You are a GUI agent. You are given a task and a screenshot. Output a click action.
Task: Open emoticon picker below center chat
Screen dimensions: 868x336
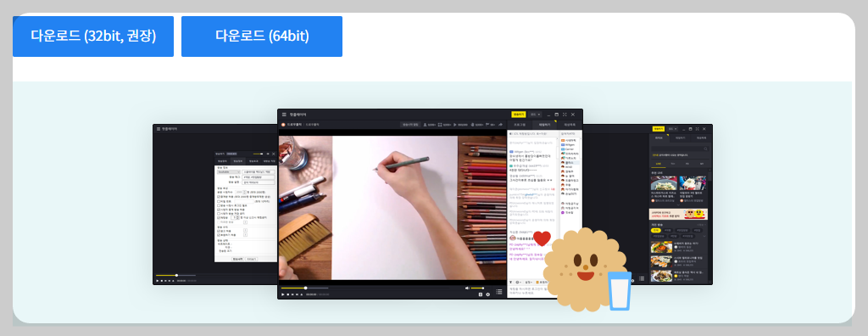coord(518,283)
